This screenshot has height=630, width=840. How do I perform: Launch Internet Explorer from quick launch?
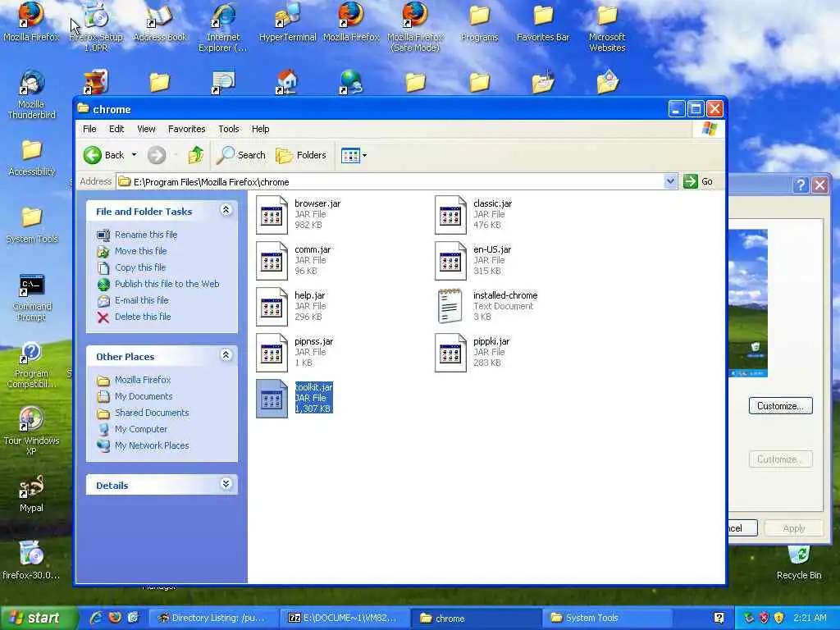[x=96, y=618]
